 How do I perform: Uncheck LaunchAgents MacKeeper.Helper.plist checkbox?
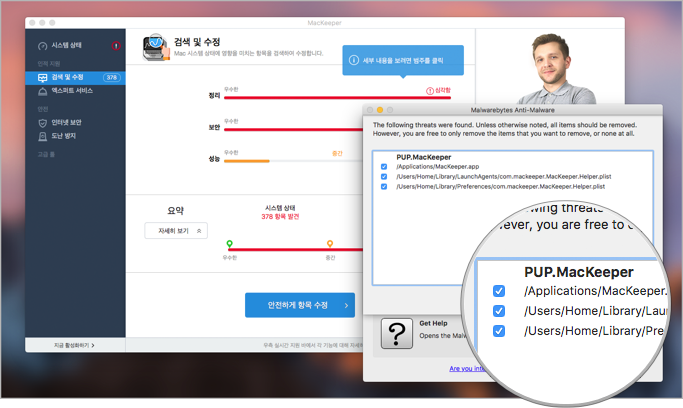click(384, 177)
